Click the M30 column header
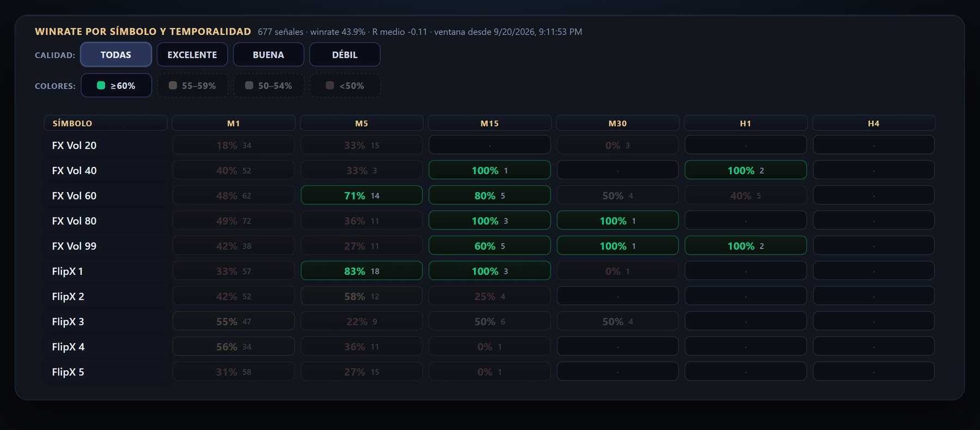The image size is (980, 430). pyautogui.click(x=617, y=123)
